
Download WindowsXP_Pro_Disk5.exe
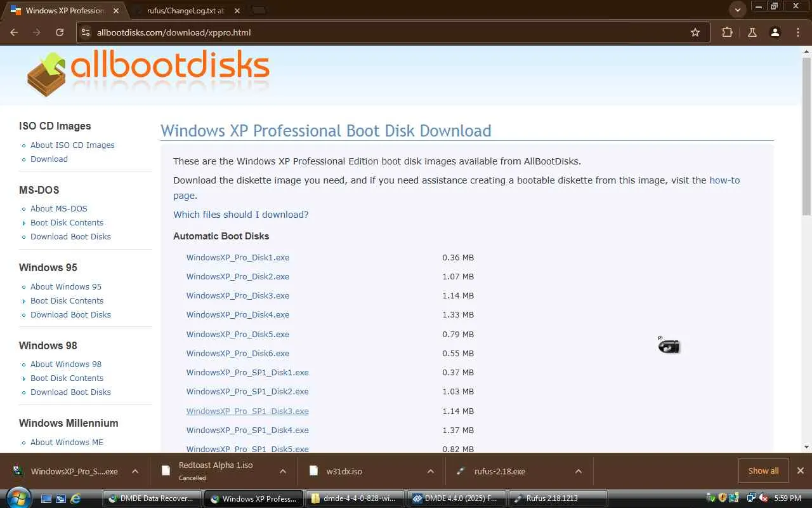click(238, 334)
